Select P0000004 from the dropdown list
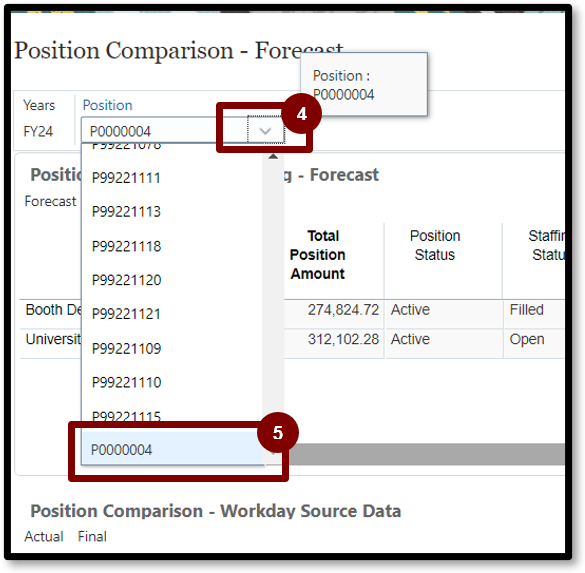 (172, 449)
